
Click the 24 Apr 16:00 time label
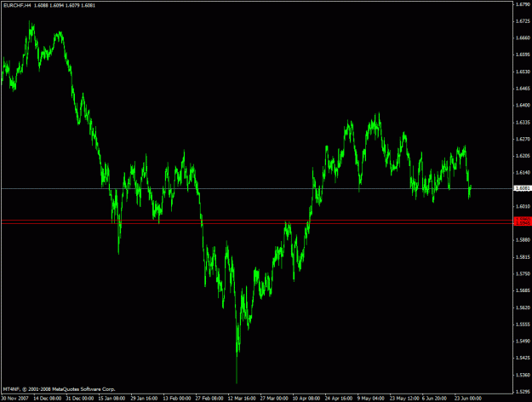[339, 399]
